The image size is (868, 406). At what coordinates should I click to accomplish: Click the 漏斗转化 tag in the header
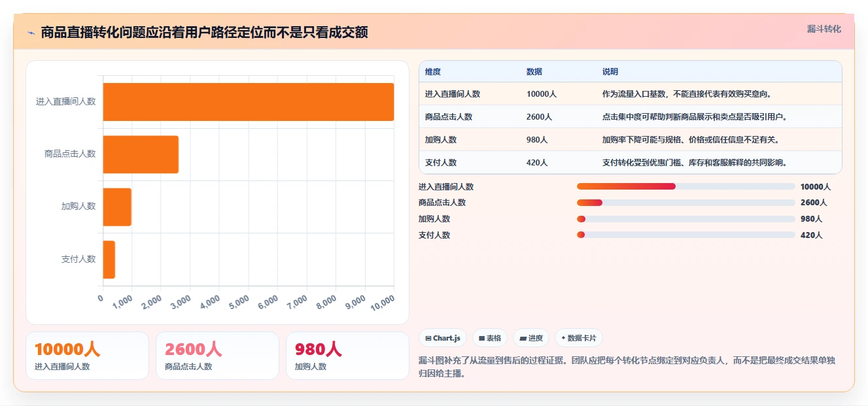tap(824, 29)
